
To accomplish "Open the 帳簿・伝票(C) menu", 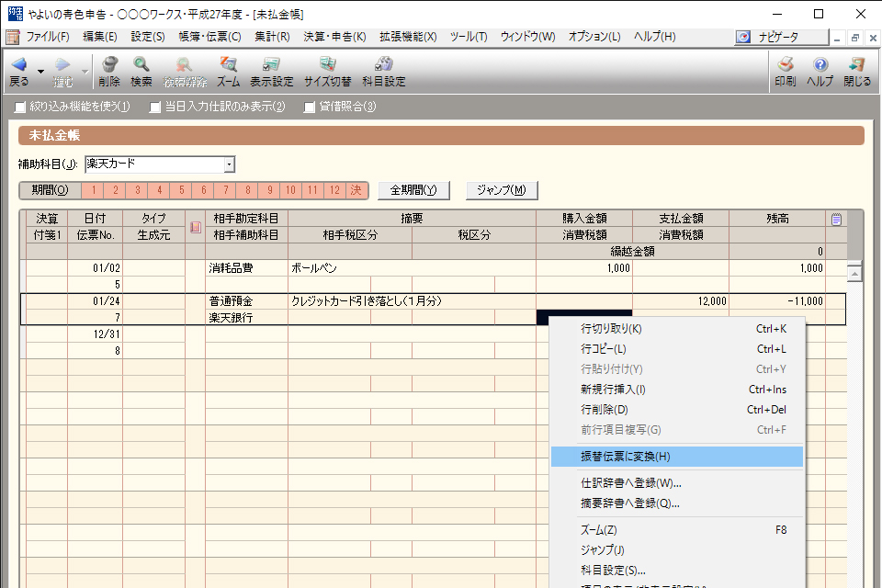I will point(209,37).
